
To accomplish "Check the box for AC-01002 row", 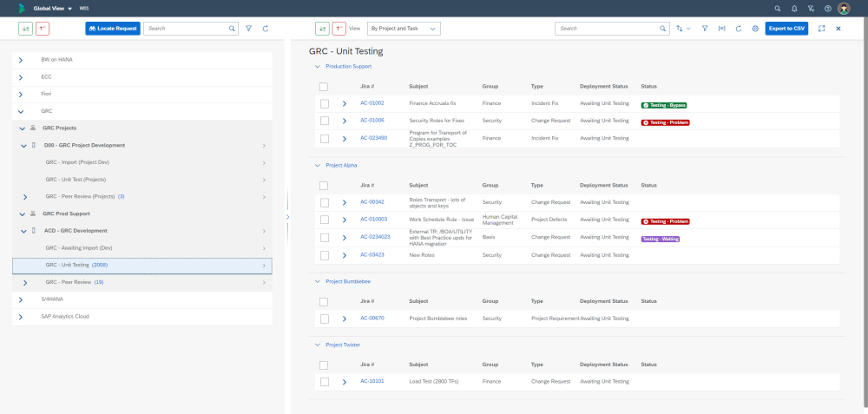I will click(324, 103).
